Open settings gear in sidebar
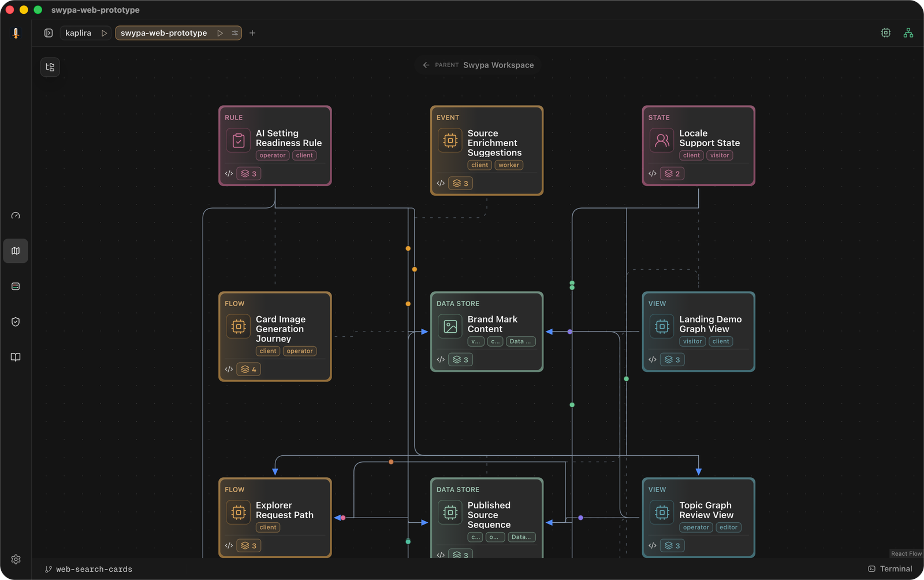The image size is (924, 580). 16,559
